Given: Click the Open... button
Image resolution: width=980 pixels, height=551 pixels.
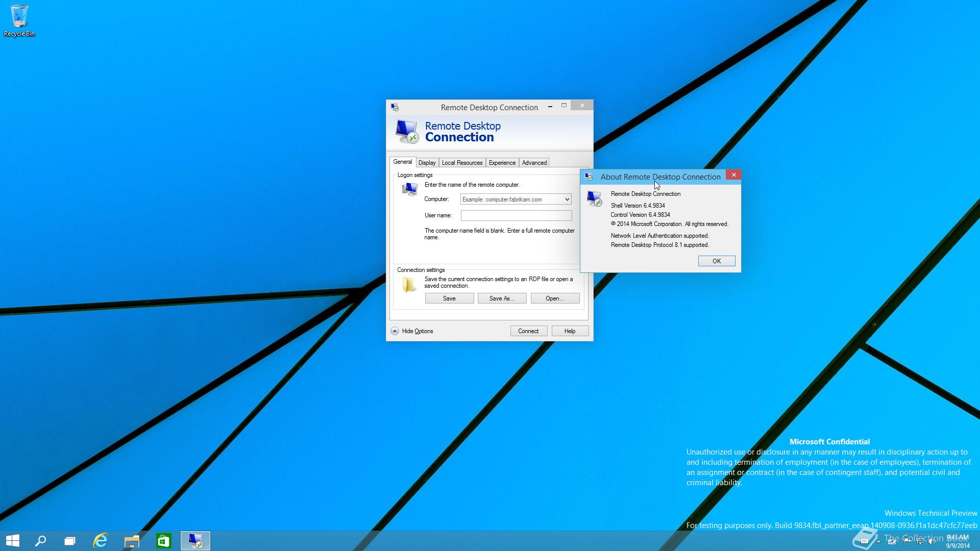Looking at the screenshot, I should 555,298.
